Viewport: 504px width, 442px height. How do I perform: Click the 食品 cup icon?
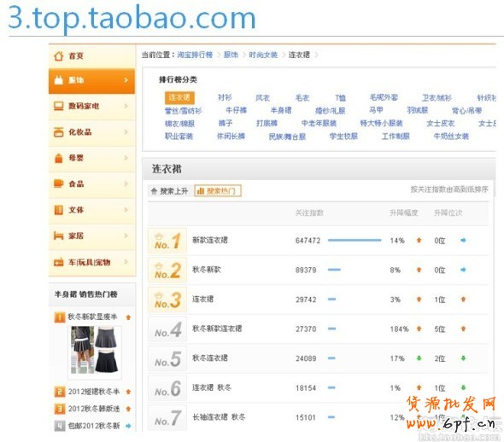(x=58, y=183)
